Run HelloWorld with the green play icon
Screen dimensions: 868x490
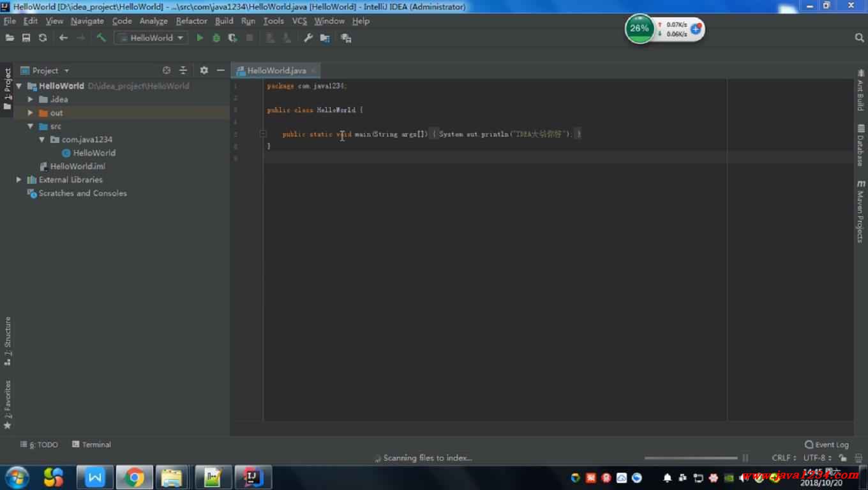[200, 38]
